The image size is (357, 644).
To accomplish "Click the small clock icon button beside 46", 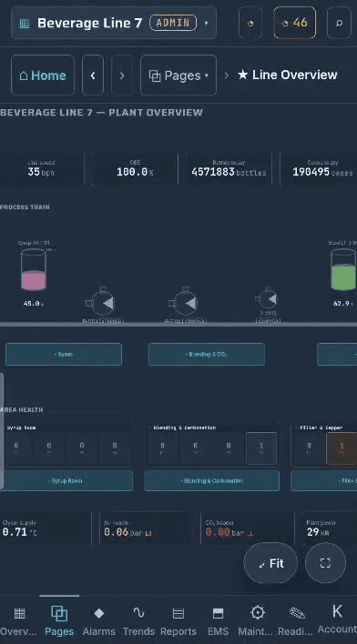I will tap(250, 23).
